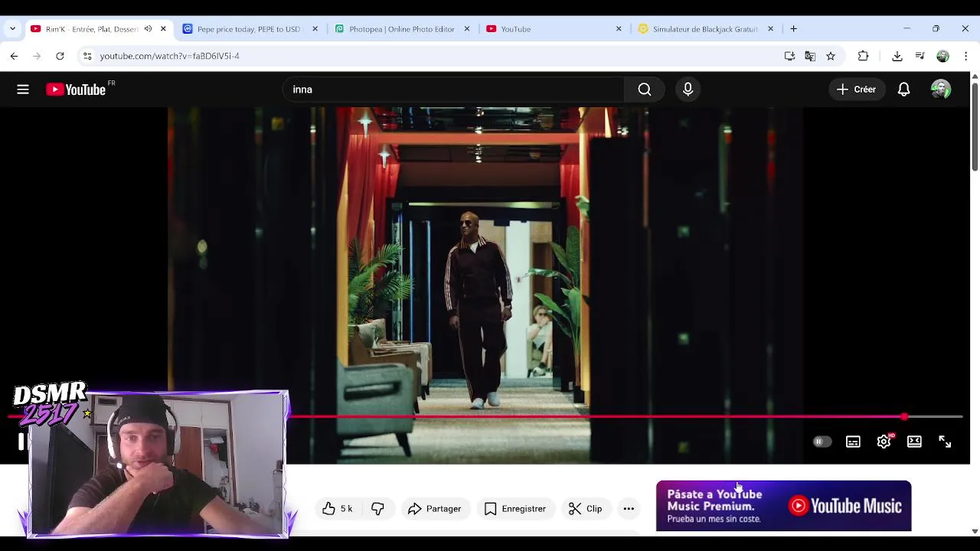Like the video with 5 k likes
The height and width of the screenshot is (551, 980).
coord(338,509)
